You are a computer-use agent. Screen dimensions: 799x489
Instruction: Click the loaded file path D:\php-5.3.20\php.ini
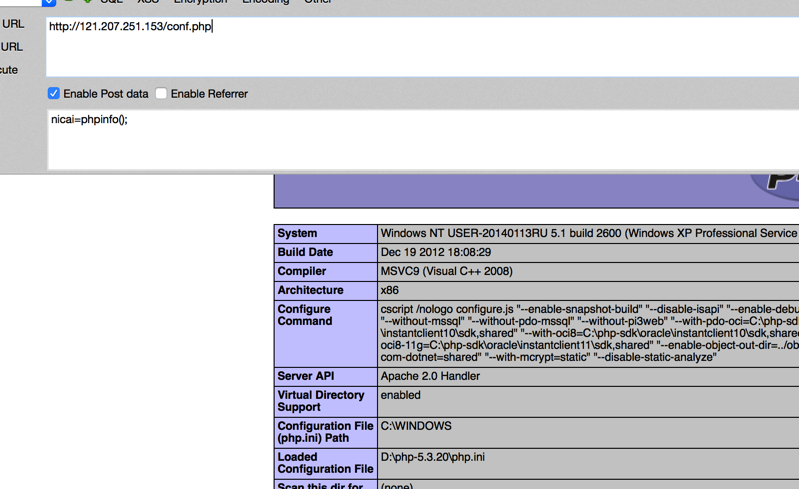(433, 457)
